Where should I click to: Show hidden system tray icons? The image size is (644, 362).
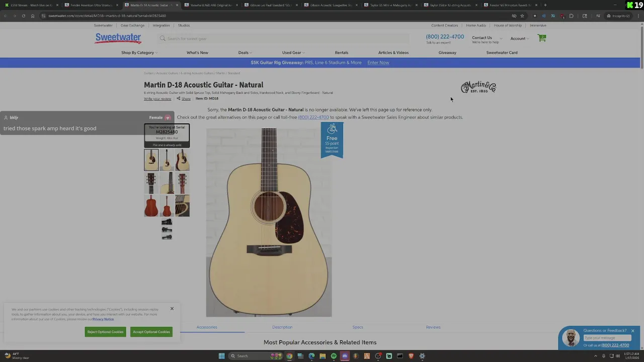pyautogui.click(x=595, y=356)
